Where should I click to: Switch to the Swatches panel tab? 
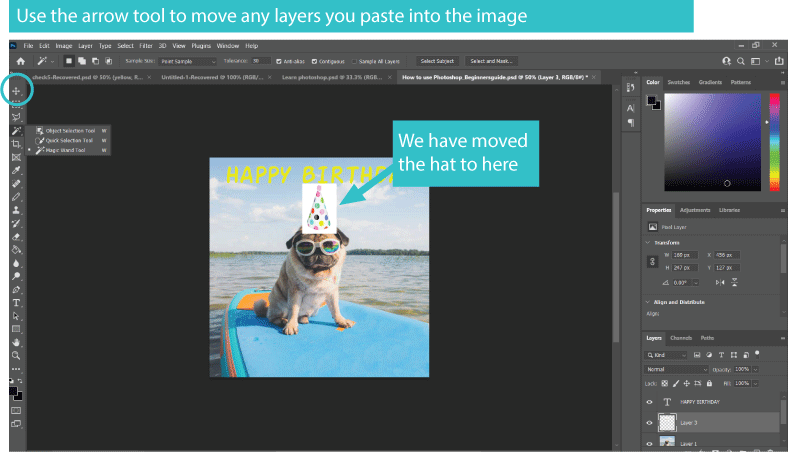(x=678, y=82)
